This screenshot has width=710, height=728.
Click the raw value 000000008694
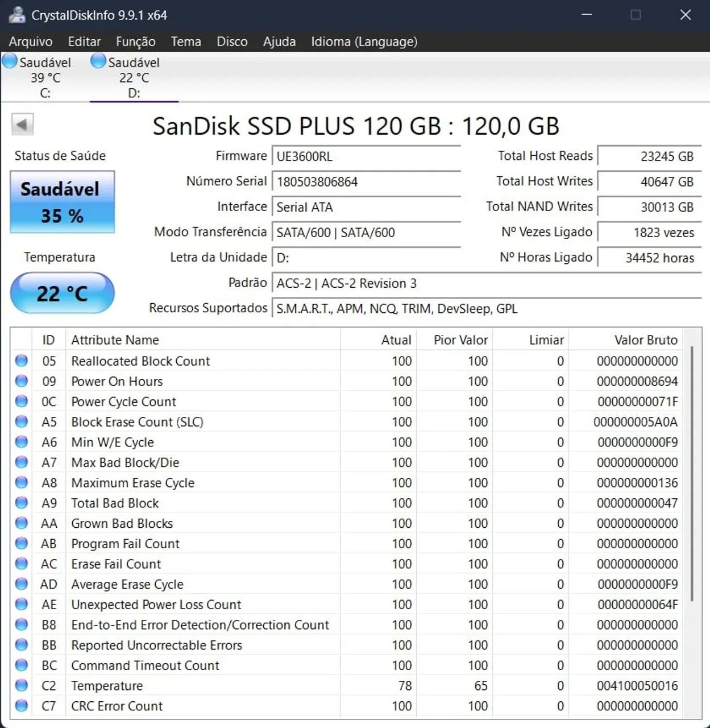point(637,381)
